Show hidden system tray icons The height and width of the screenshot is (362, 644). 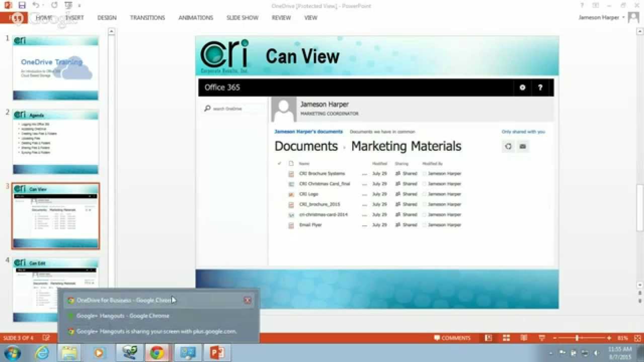[551, 353]
